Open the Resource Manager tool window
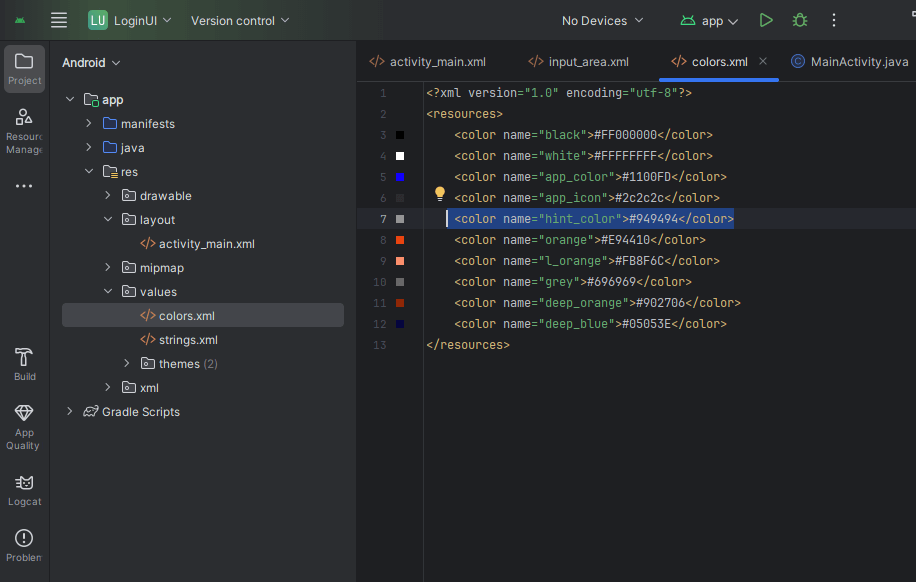This screenshot has width=916, height=582. (25, 131)
